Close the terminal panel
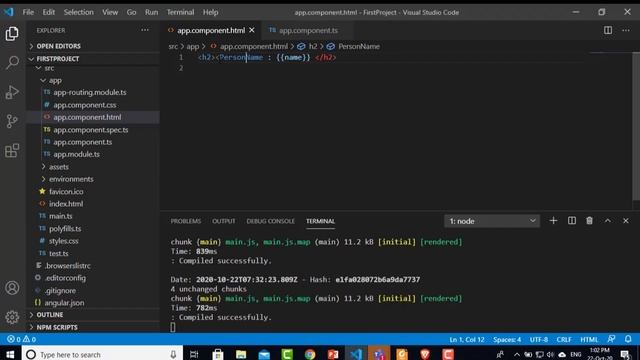This screenshot has height=360, width=640. pos(626,221)
